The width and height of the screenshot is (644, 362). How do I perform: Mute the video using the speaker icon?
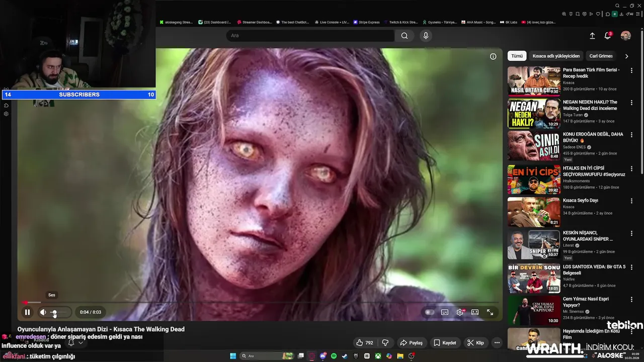(x=43, y=312)
